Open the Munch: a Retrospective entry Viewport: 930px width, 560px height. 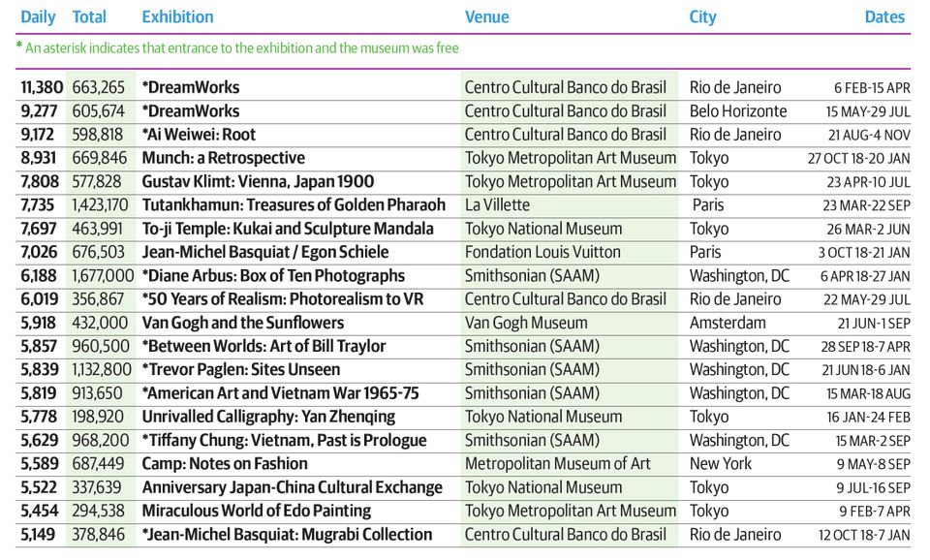point(223,158)
